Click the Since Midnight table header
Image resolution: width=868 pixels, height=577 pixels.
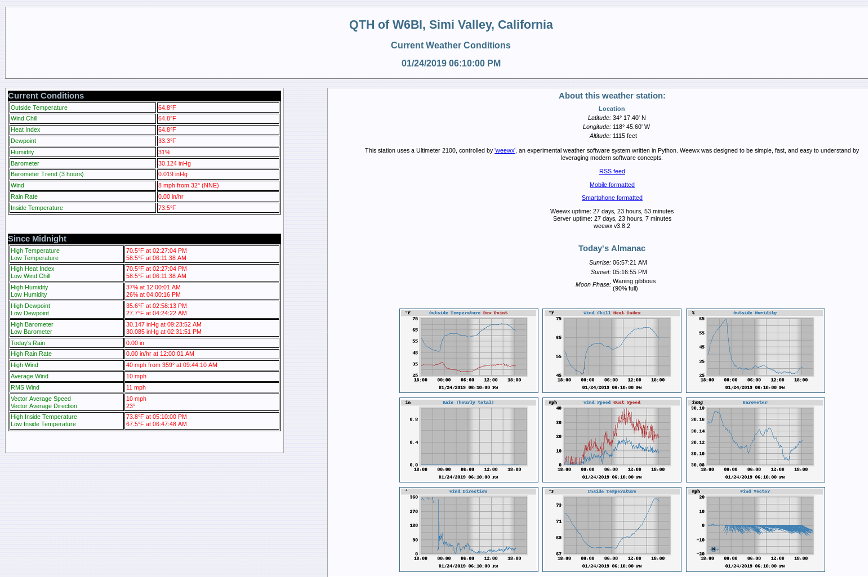(144, 239)
